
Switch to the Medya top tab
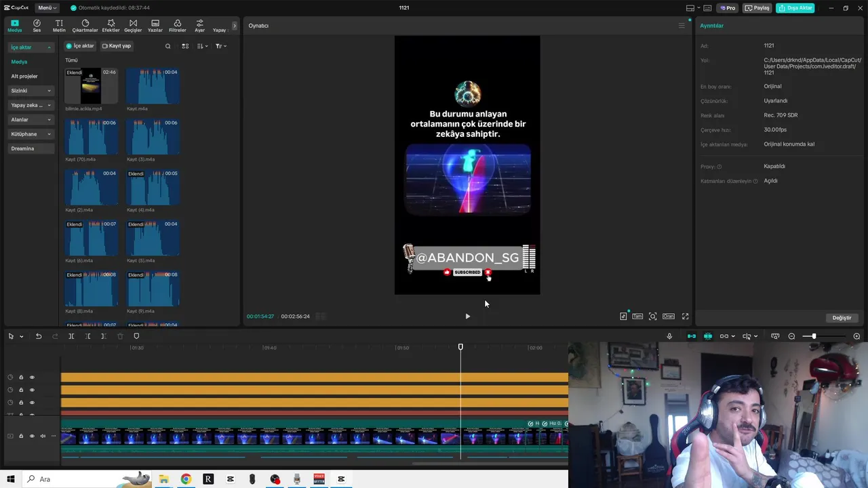[15, 26]
